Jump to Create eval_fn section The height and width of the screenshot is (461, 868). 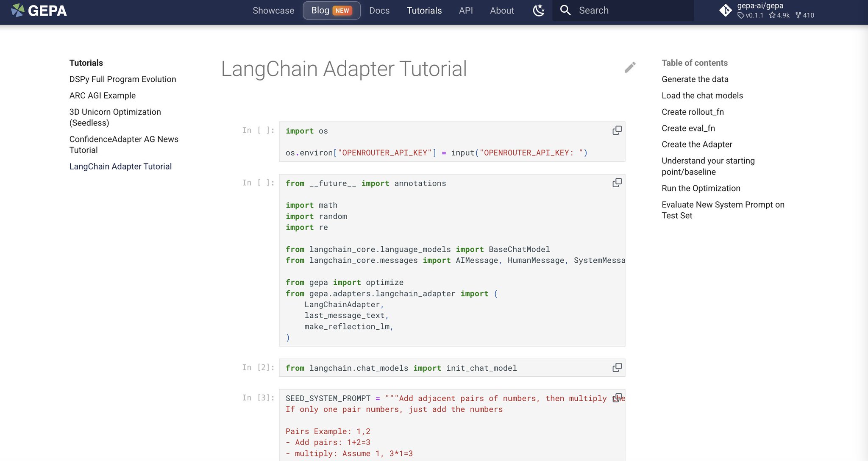[688, 128]
